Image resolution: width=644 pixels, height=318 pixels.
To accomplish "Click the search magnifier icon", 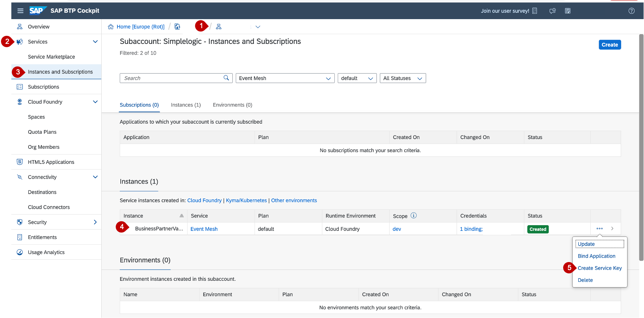I will [x=226, y=78].
